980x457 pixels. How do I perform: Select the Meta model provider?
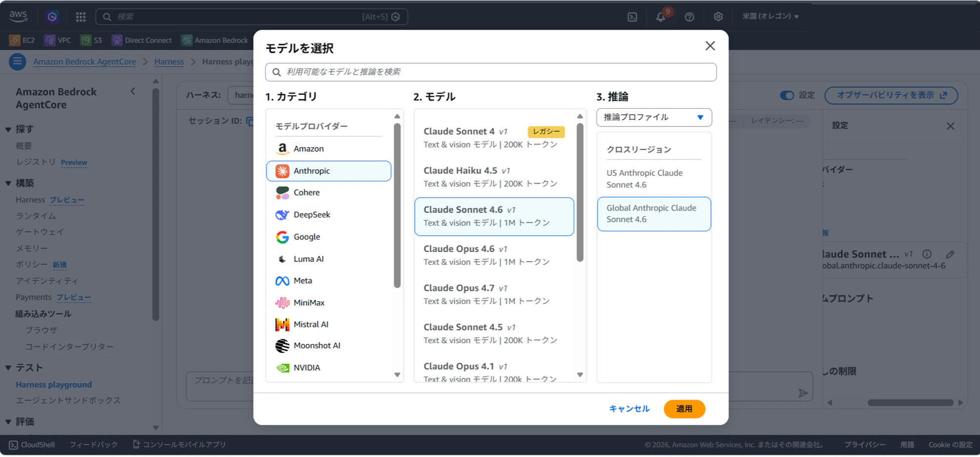coord(329,281)
